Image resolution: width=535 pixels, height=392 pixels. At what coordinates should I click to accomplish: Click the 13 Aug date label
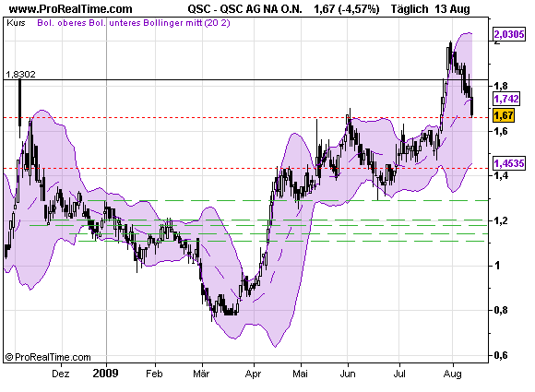click(452, 9)
